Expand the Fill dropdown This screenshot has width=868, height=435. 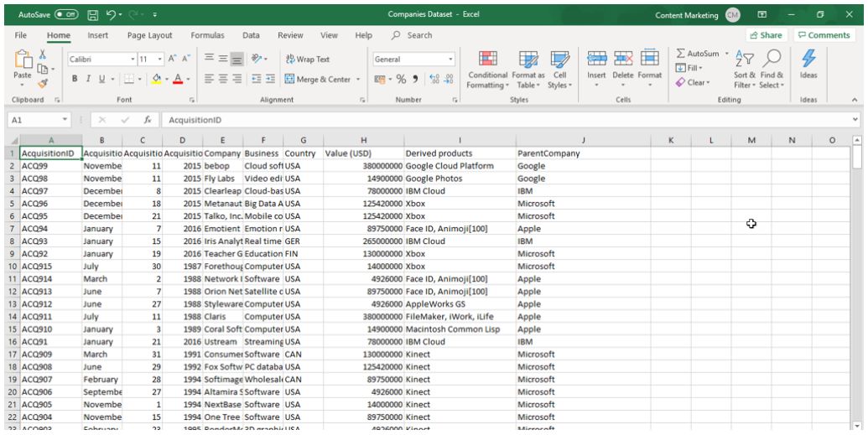point(699,68)
